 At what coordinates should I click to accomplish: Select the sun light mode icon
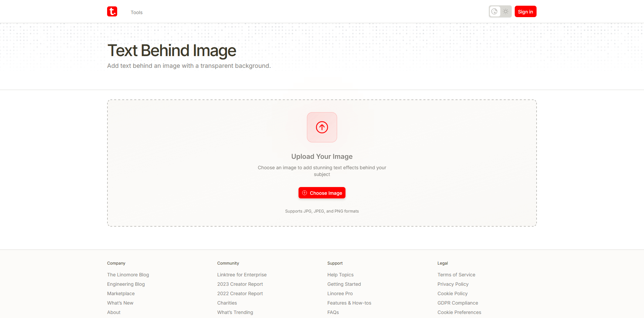[x=506, y=11]
